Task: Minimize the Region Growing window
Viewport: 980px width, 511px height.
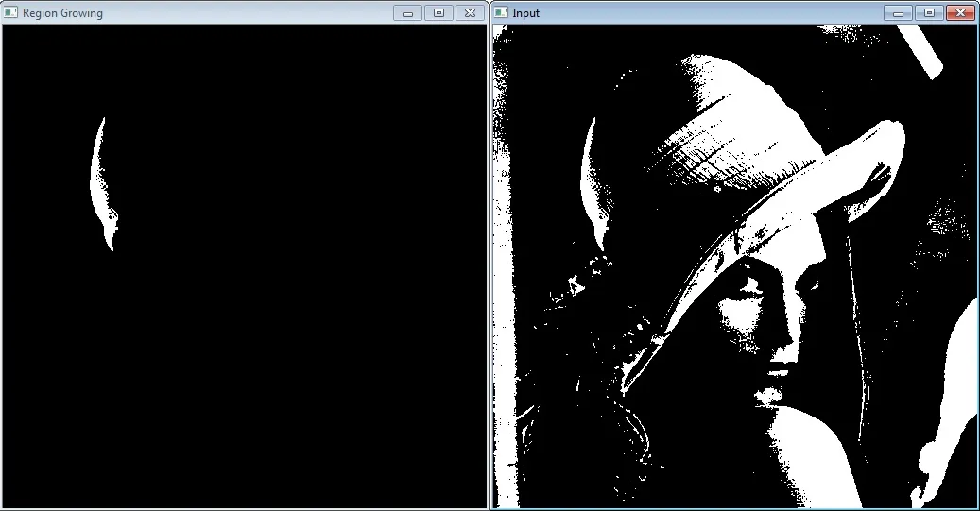Action: click(x=407, y=12)
